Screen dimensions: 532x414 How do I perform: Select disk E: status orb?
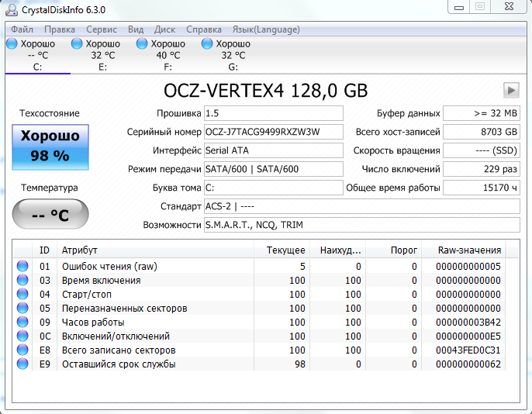(77, 43)
